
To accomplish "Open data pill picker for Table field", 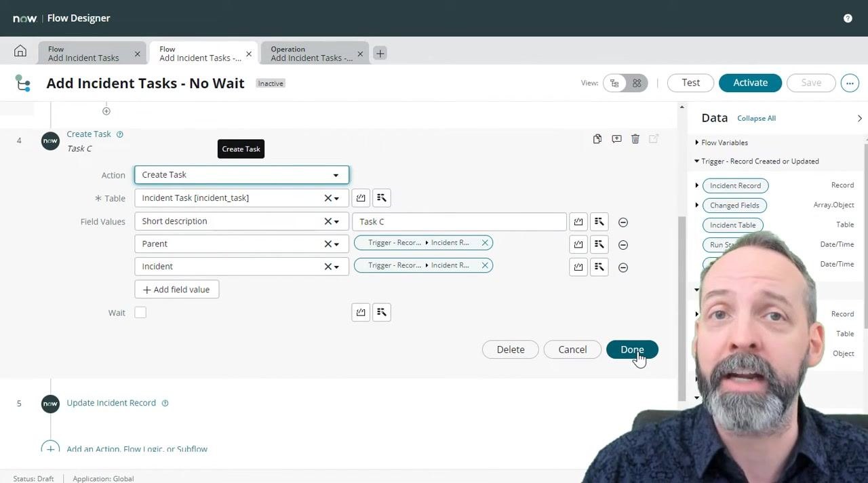I will click(x=382, y=198).
